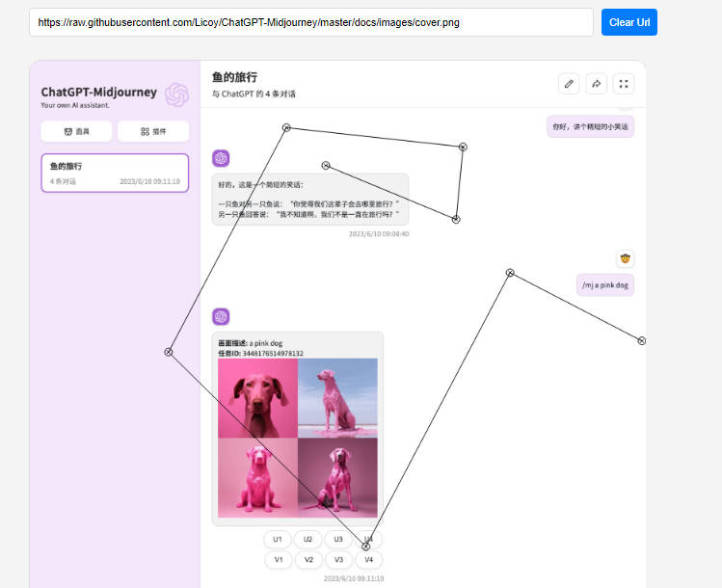Click the Clear Url button

pos(628,22)
